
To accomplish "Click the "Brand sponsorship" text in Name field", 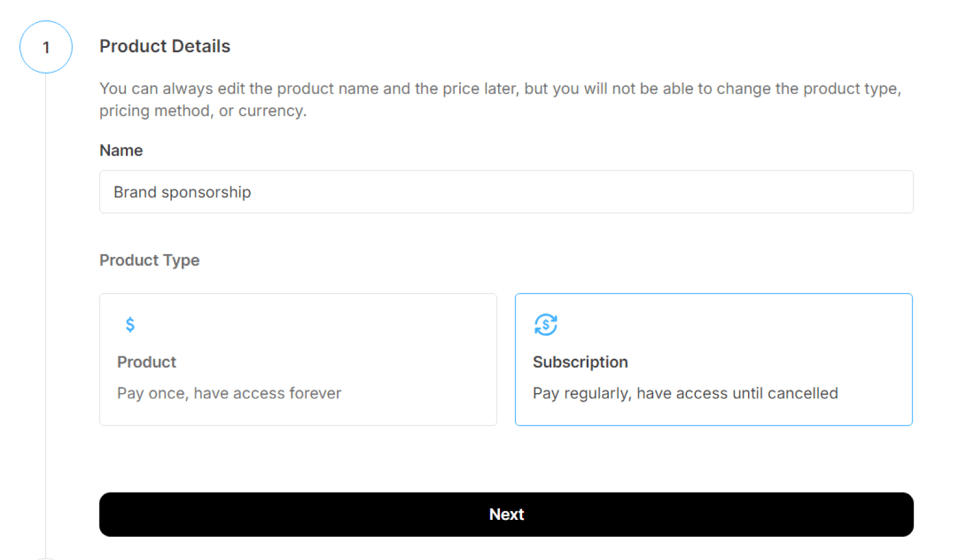I will point(182,192).
